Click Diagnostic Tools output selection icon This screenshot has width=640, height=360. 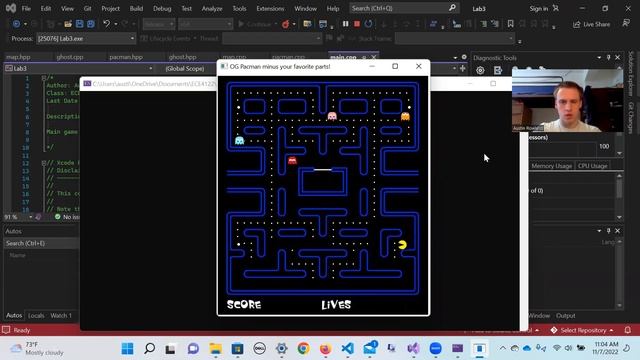(x=498, y=70)
